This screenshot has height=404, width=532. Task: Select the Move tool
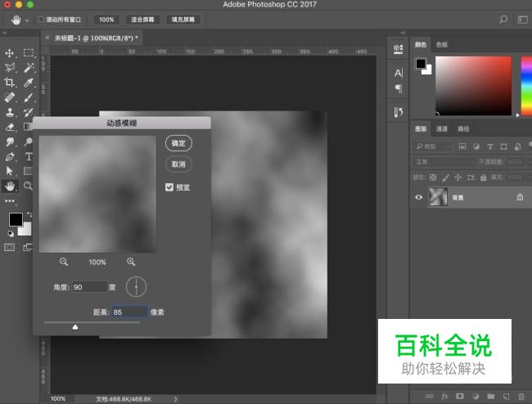tap(10, 53)
